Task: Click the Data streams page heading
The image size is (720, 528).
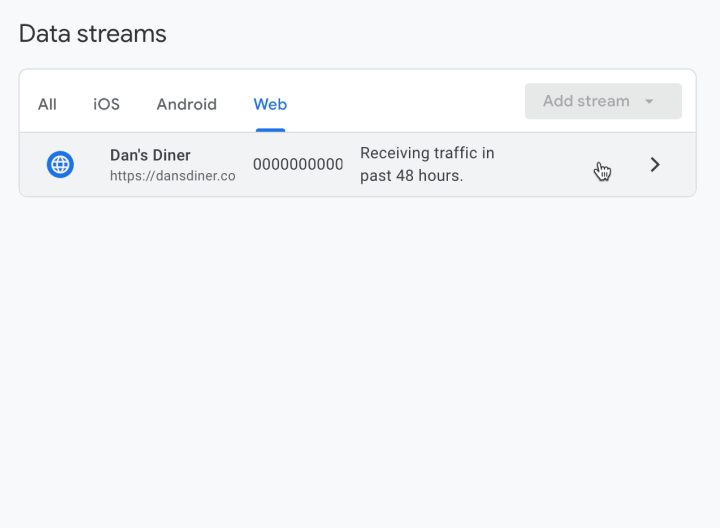Action: coord(93,34)
